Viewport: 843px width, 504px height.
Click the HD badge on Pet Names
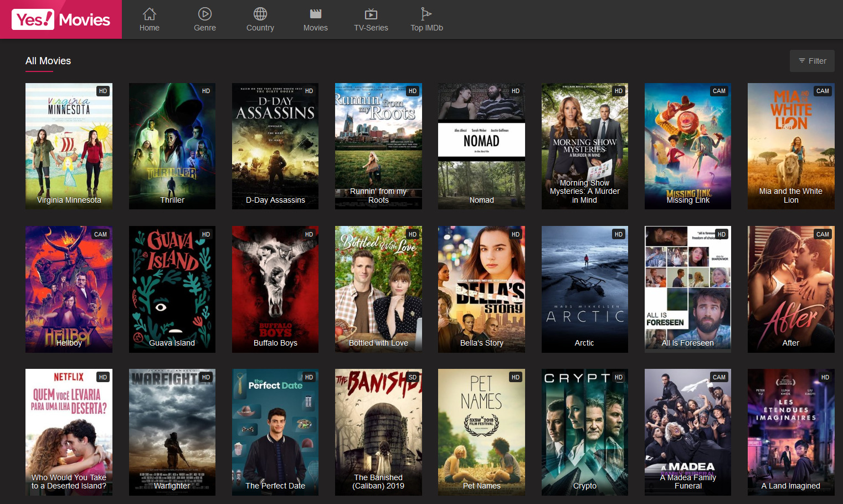(x=516, y=377)
